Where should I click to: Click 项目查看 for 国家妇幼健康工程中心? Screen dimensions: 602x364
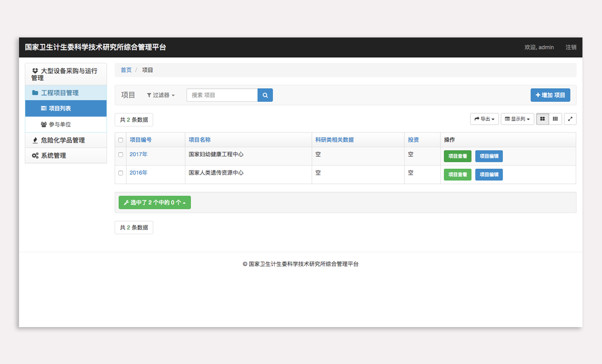pos(457,156)
